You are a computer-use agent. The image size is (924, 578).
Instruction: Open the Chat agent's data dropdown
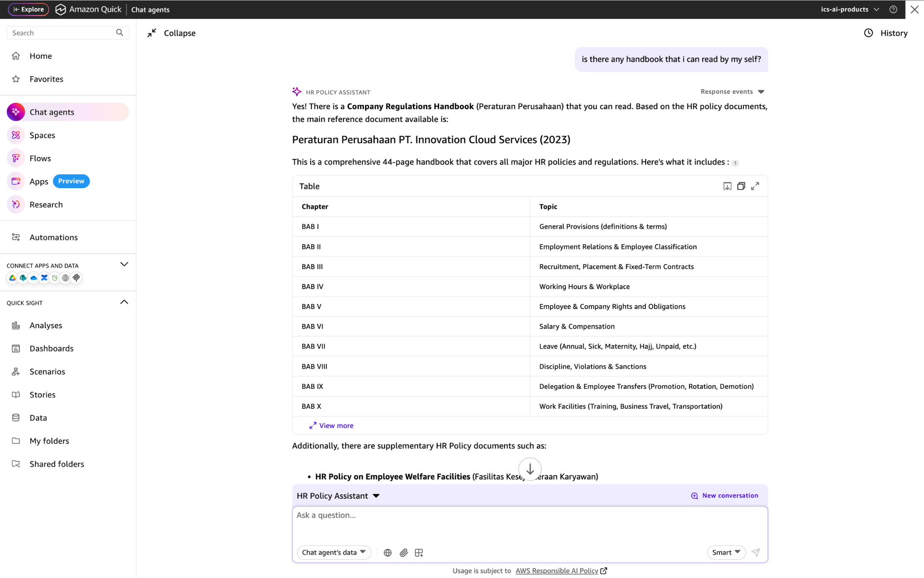(x=334, y=552)
